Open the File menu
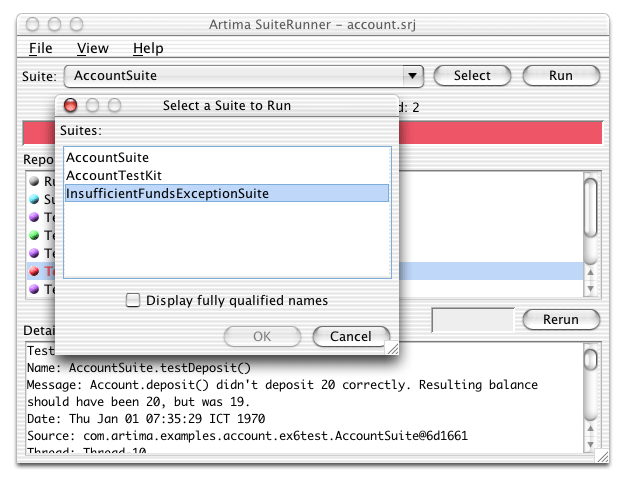Screen dimensions: 632x496 pyautogui.click(x=41, y=48)
